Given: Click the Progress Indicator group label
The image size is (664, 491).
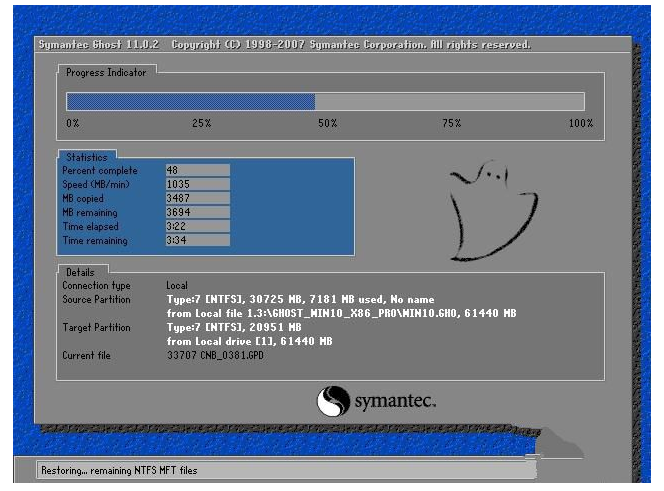Looking at the screenshot, I should [105, 73].
